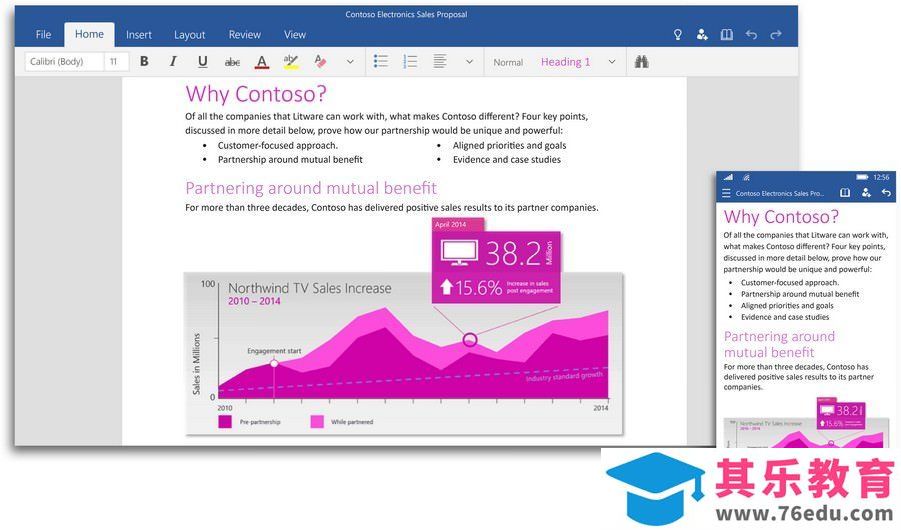Tap 'Partnering around mutual benefit' heading in phone
The height and width of the screenshot is (530, 901).
pyautogui.click(x=779, y=344)
